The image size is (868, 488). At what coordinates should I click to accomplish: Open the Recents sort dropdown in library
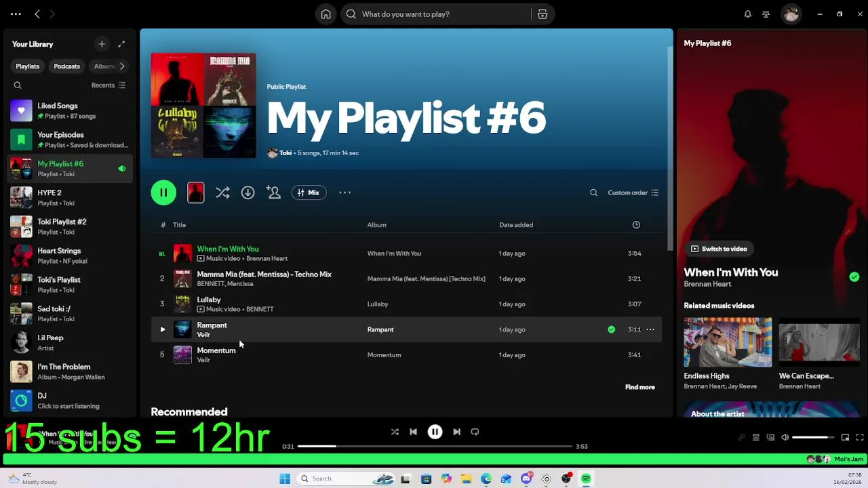point(108,85)
